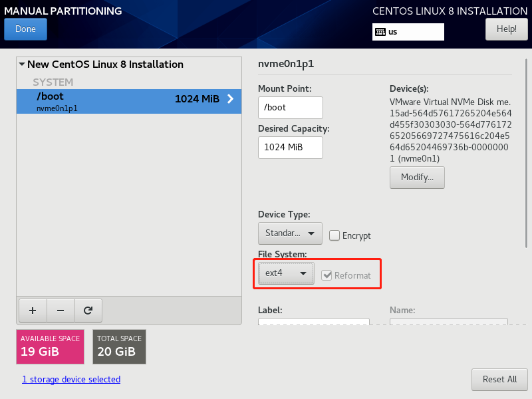The width and height of the screenshot is (532, 399).
Task: Click the AVAILABLE SPACE 19 GiB box
Action: (x=51, y=346)
